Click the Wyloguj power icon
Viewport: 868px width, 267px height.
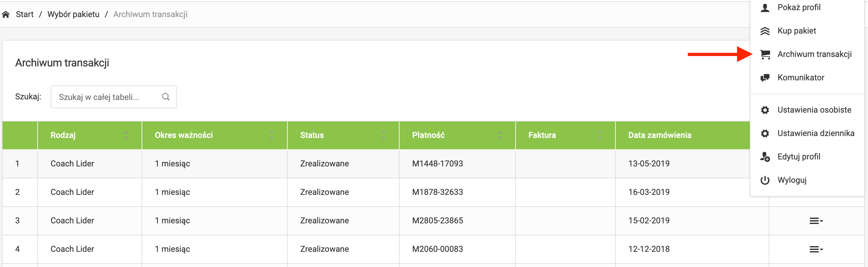coord(765,180)
